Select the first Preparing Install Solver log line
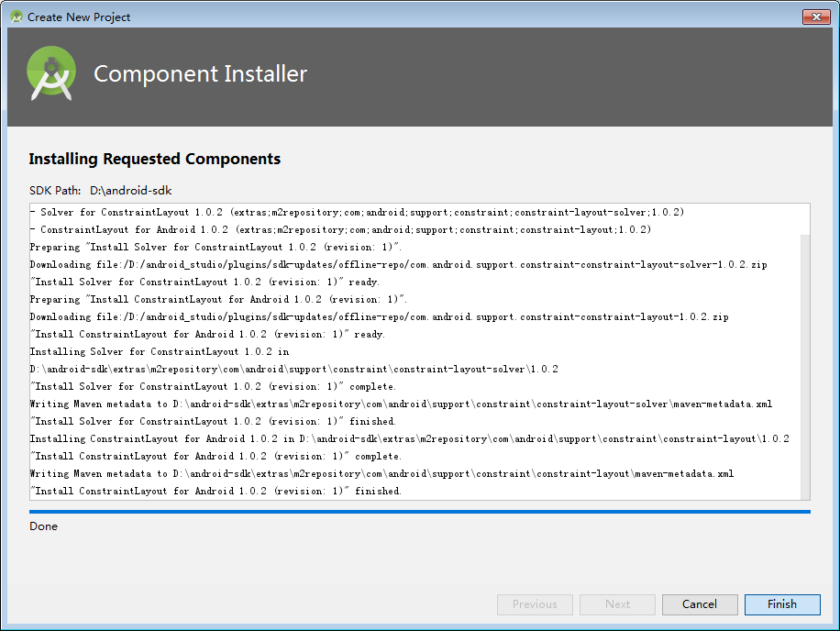This screenshot has width=840, height=631. (216, 247)
